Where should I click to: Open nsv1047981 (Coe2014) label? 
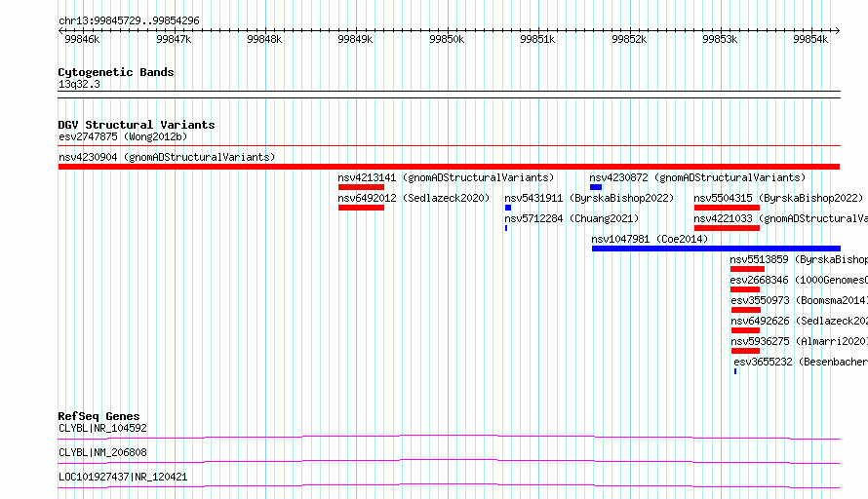pos(650,239)
